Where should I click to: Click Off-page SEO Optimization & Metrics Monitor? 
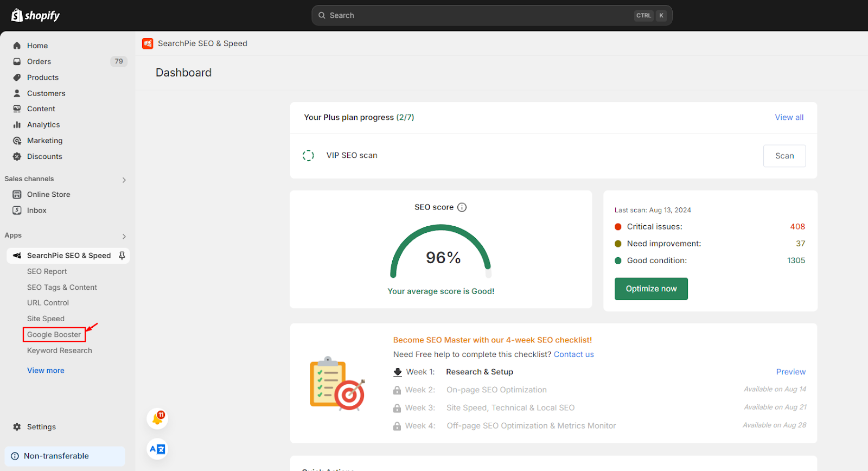click(531, 426)
